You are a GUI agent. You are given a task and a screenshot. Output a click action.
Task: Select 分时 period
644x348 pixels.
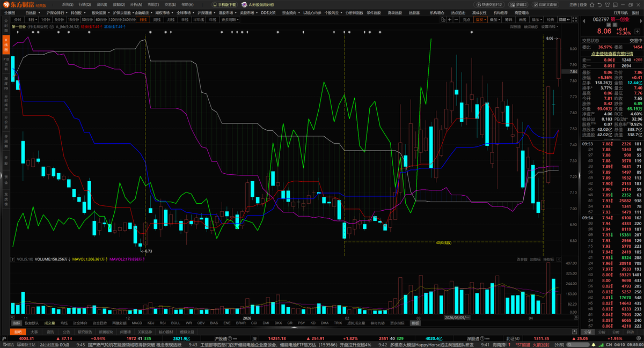coord(18,19)
